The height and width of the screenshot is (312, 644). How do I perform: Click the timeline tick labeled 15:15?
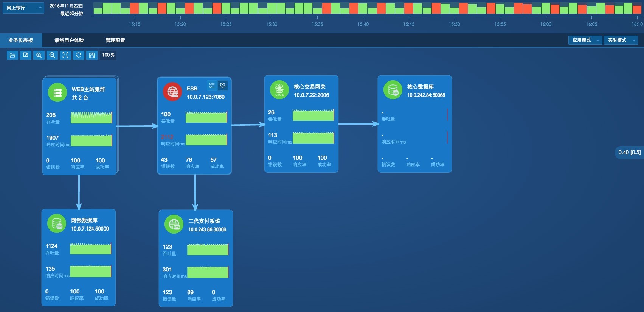coord(135,24)
